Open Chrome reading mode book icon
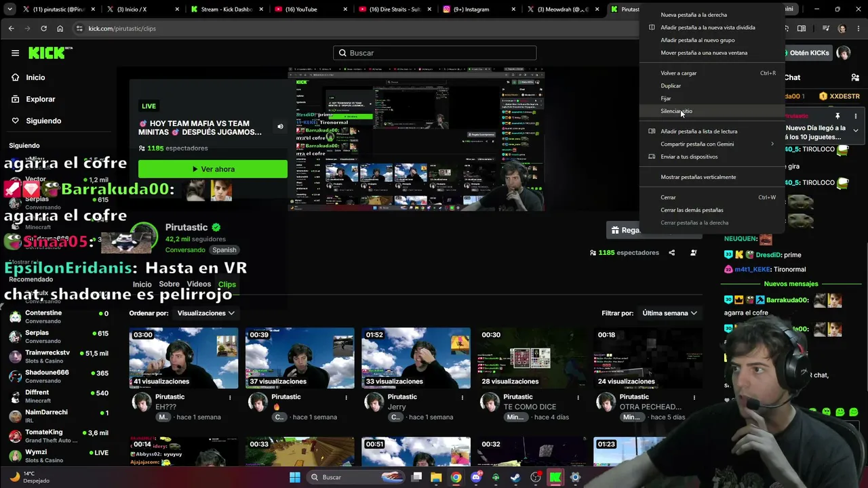Image resolution: width=868 pixels, height=488 pixels. point(802,28)
